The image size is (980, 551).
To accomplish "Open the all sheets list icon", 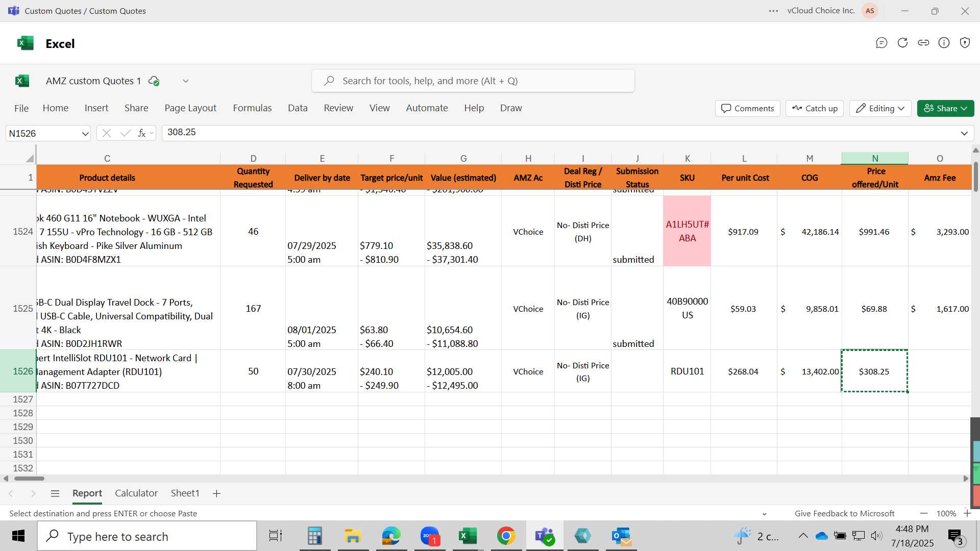I will pyautogui.click(x=55, y=493).
